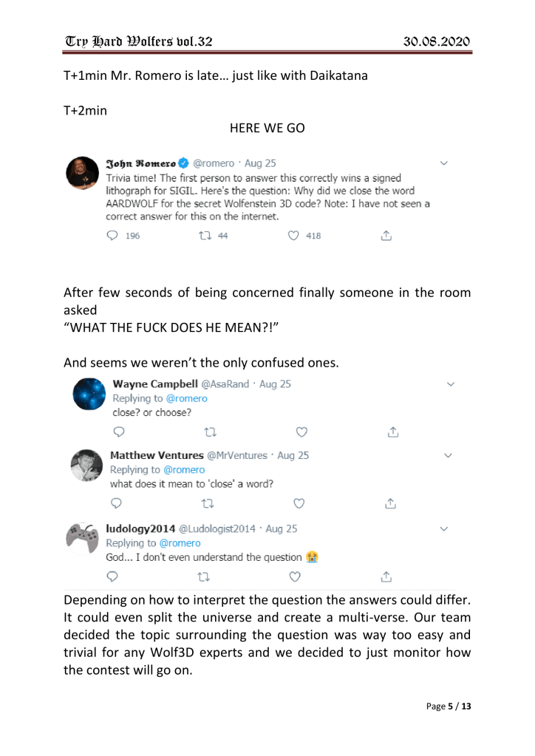Open chevron menu on ludology2014's tweet
535x756 pixels.
(451, 529)
